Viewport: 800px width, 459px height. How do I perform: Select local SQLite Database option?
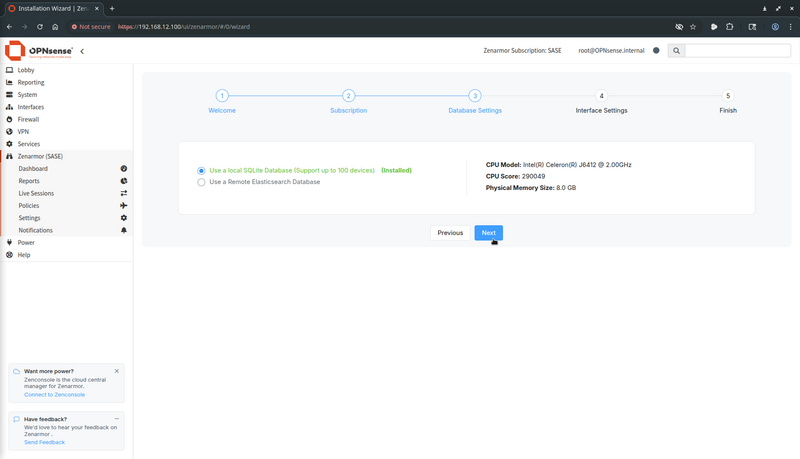(201, 171)
